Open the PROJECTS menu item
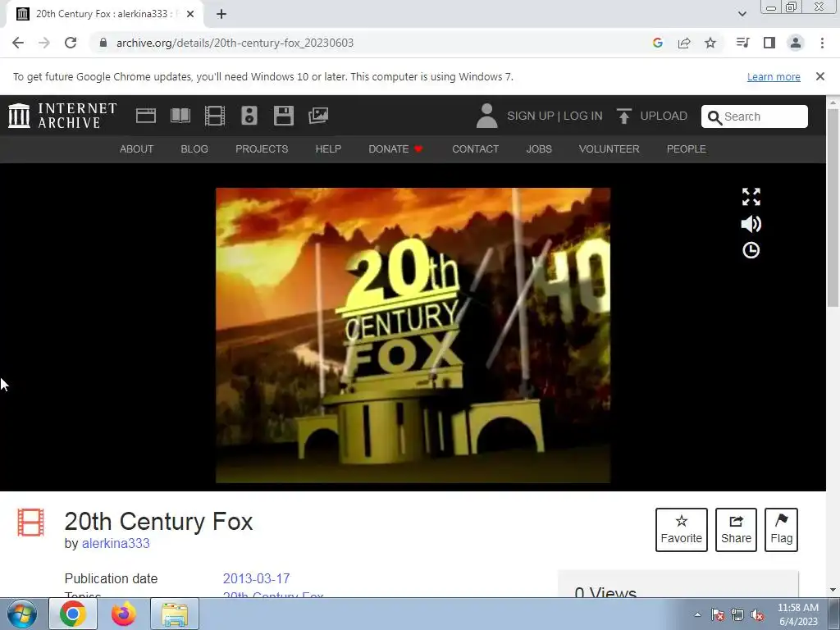This screenshot has height=630, width=840. (262, 149)
